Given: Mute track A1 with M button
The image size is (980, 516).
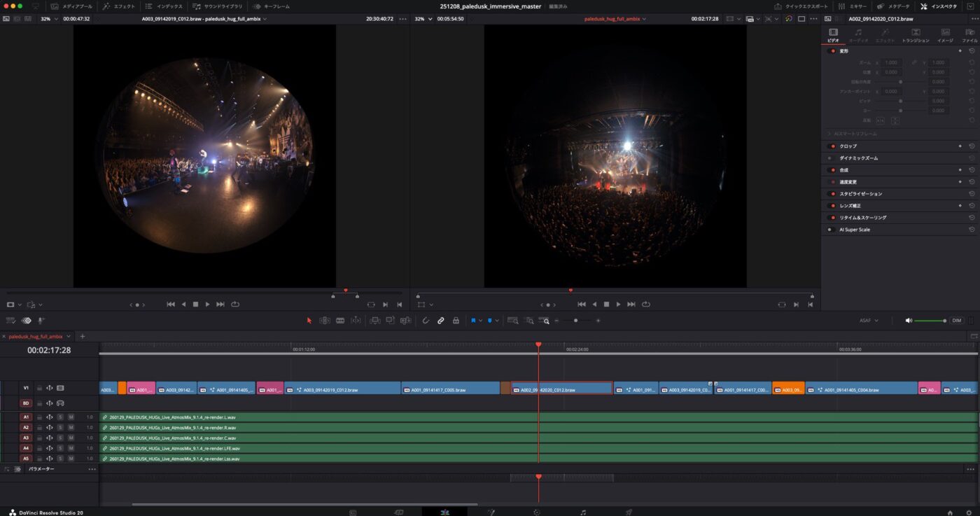Looking at the screenshot, I should tap(71, 417).
